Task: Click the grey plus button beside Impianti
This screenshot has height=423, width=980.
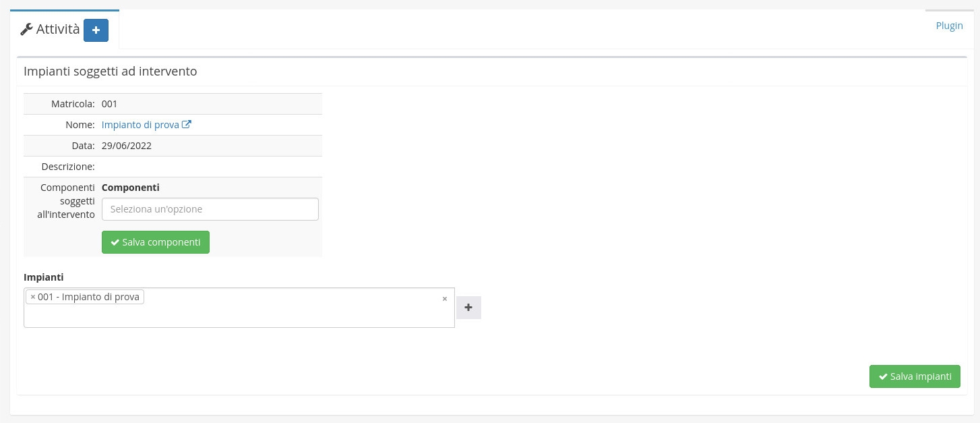Action: [468, 308]
